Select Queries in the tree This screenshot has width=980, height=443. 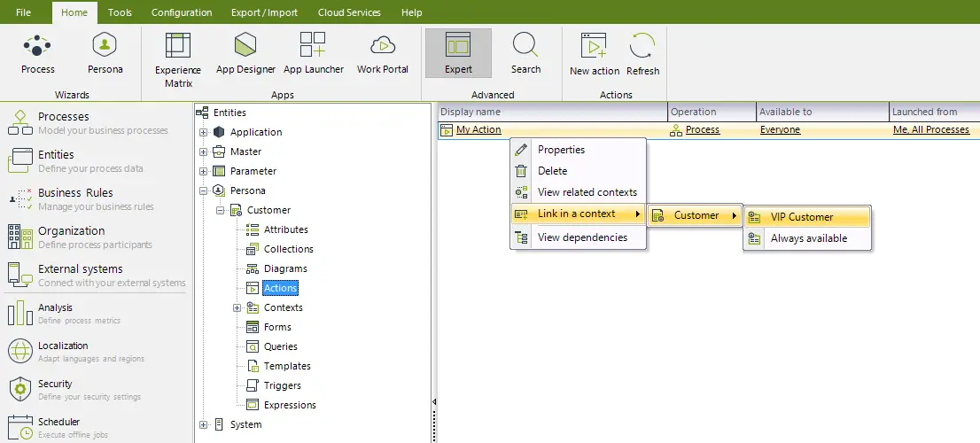pyautogui.click(x=281, y=346)
